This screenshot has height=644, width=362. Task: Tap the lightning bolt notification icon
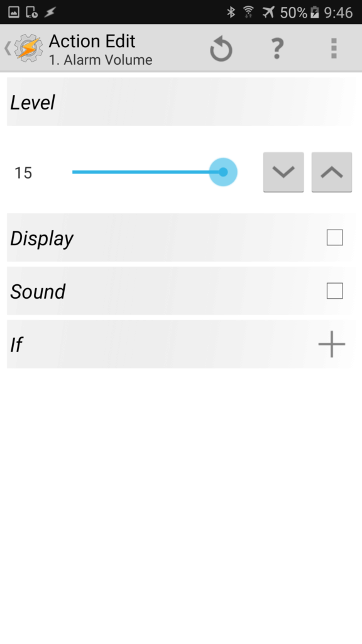pos(50,13)
